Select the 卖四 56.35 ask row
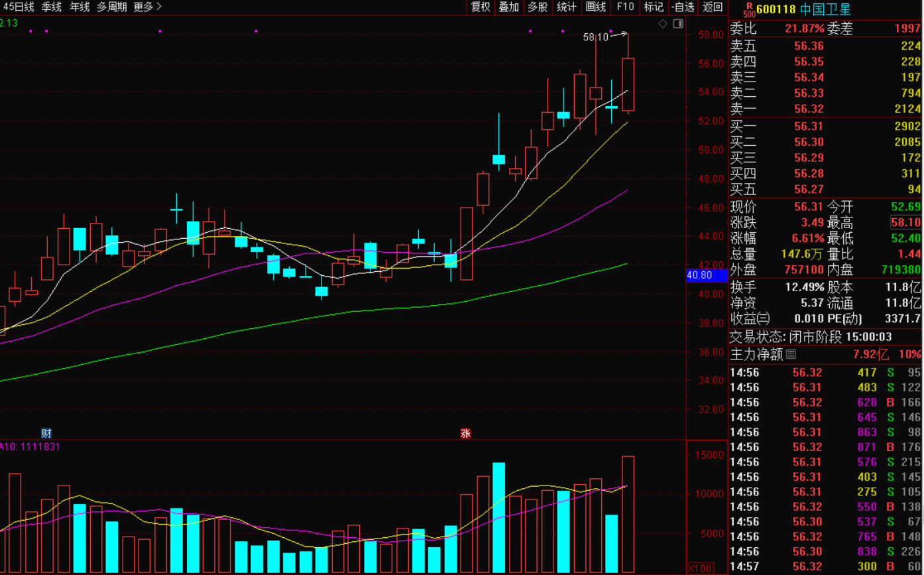924x575 pixels. [x=826, y=62]
